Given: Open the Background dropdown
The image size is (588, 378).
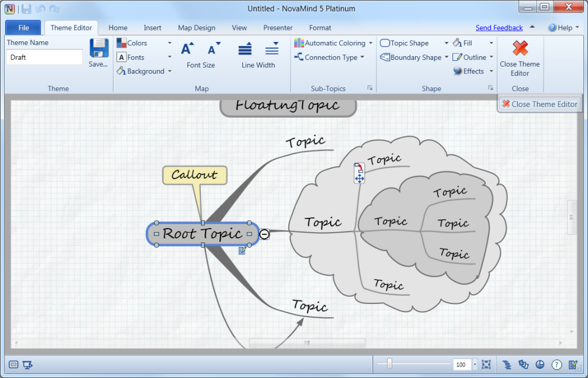Looking at the screenshot, I should (144, 71).
